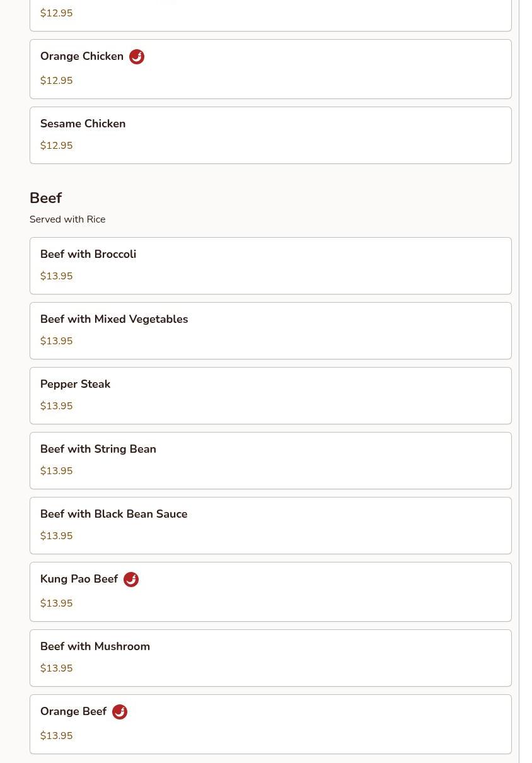The width and height of the screenshot is (532, 763).
Task: Choose the Beef with Mushroom item name
Action: pos(95,646)
